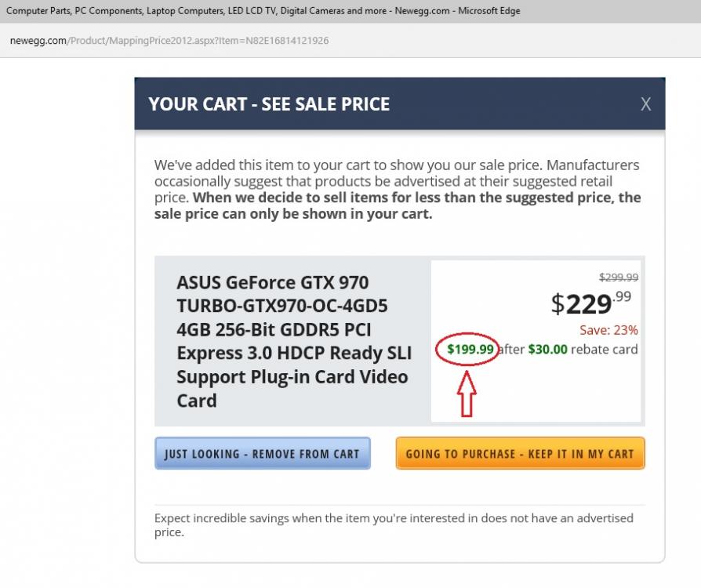Click the Your Cart - See Sale Price header

pos(269,104)
